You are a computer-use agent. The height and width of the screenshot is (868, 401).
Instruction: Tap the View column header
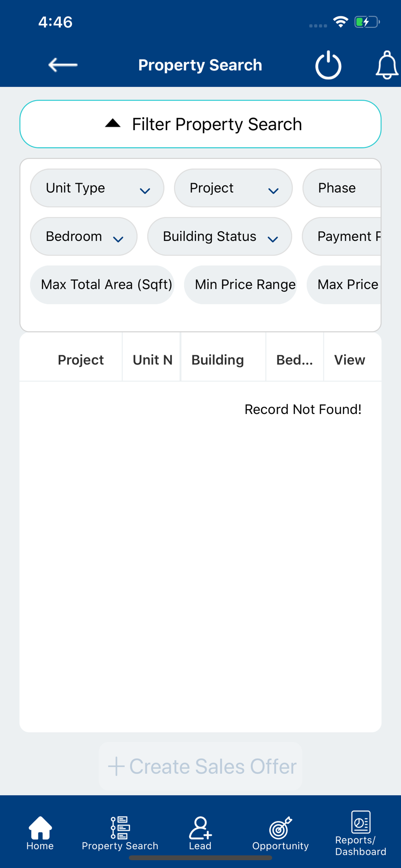(349, 360)
